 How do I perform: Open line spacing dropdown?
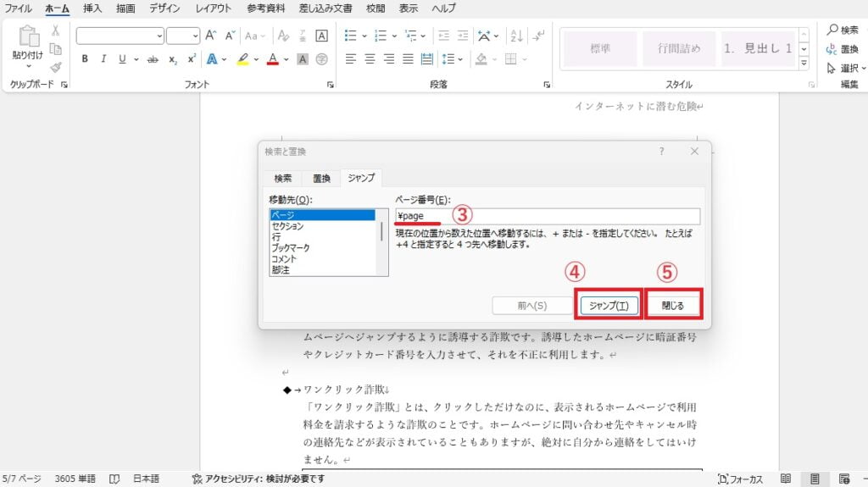click(x=453, y=58)
